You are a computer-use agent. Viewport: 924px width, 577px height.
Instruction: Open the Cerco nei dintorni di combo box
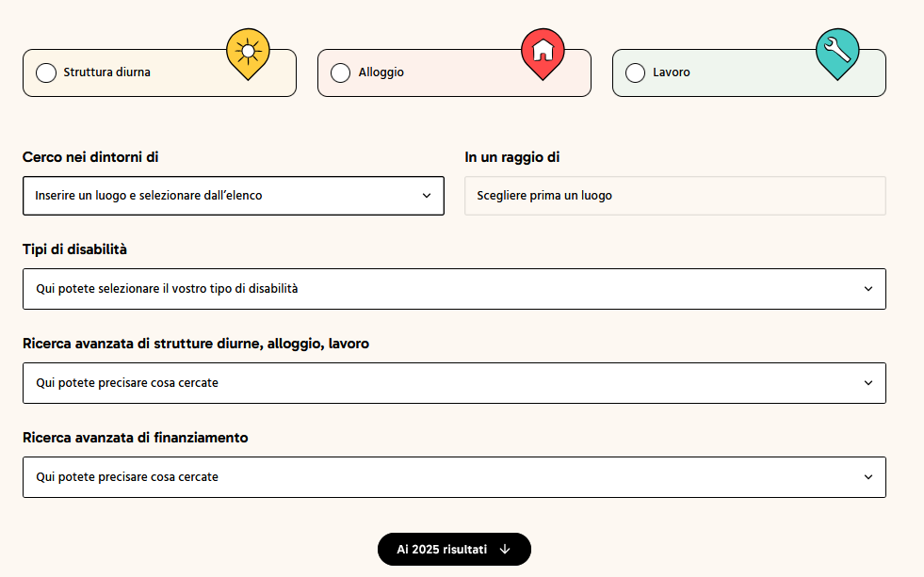[x=233, y=196]
